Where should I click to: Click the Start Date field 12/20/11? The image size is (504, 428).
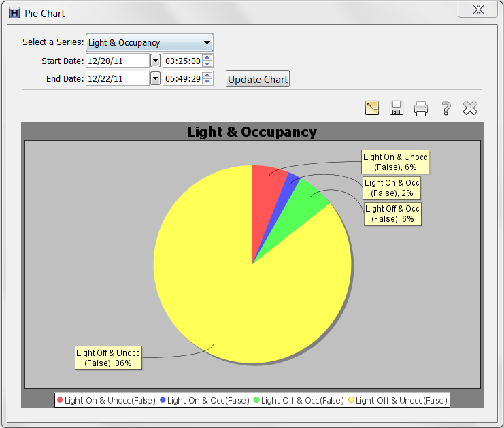117,61
